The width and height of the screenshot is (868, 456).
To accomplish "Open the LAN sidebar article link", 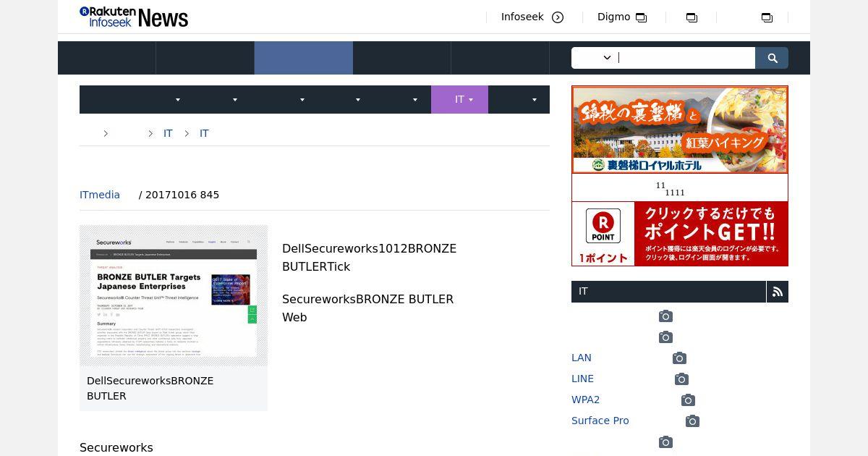I will [x=582, y=358].
